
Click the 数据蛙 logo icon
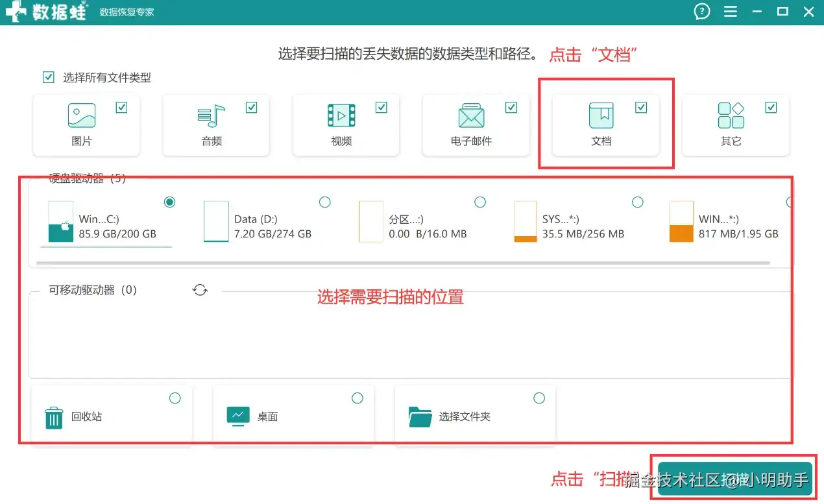[x=16, y=11]
